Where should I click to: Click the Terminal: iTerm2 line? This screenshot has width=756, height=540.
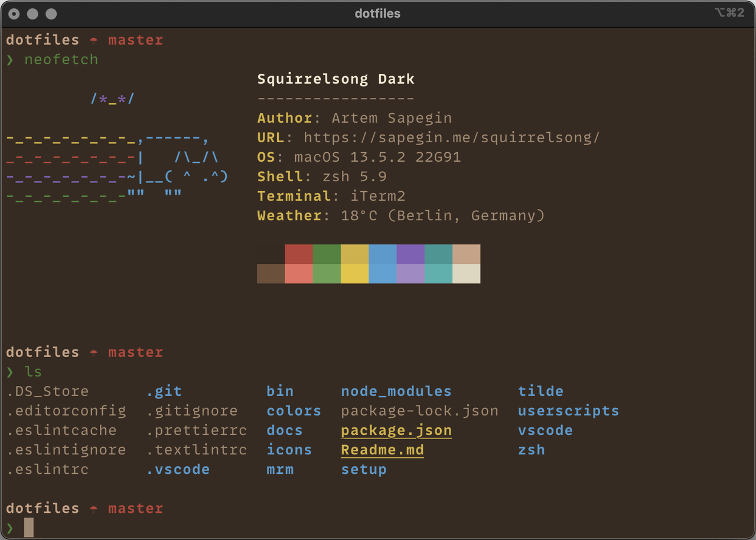331,196
